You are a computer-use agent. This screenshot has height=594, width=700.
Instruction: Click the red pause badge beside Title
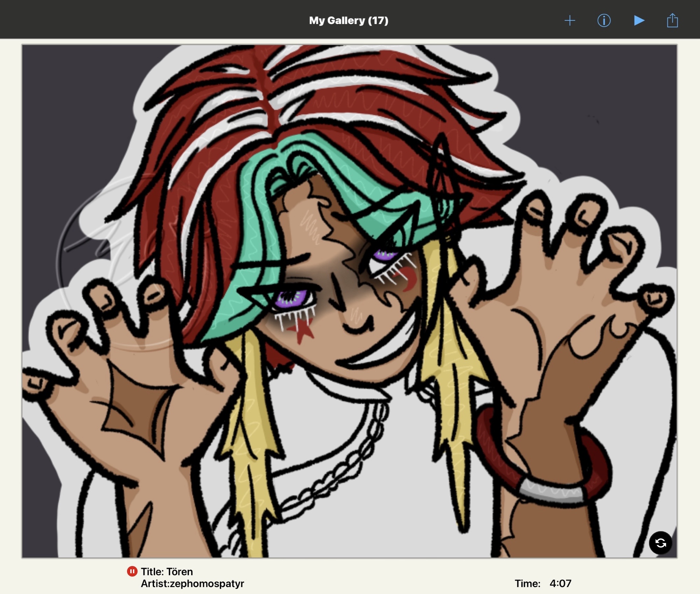(x=132, y=571)
